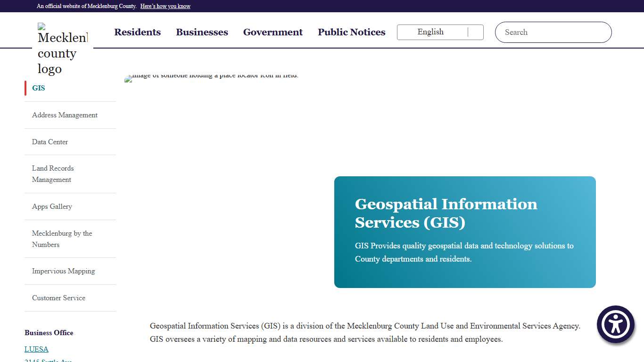Visit Customer Service page

click(x=58, y=298)
